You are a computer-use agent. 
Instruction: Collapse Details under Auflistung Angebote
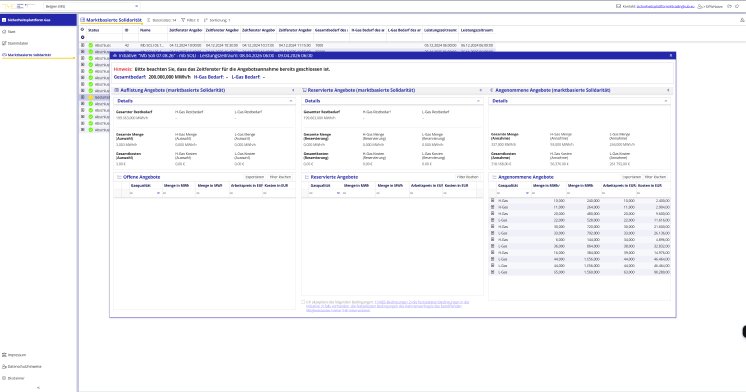click(291, 101)
